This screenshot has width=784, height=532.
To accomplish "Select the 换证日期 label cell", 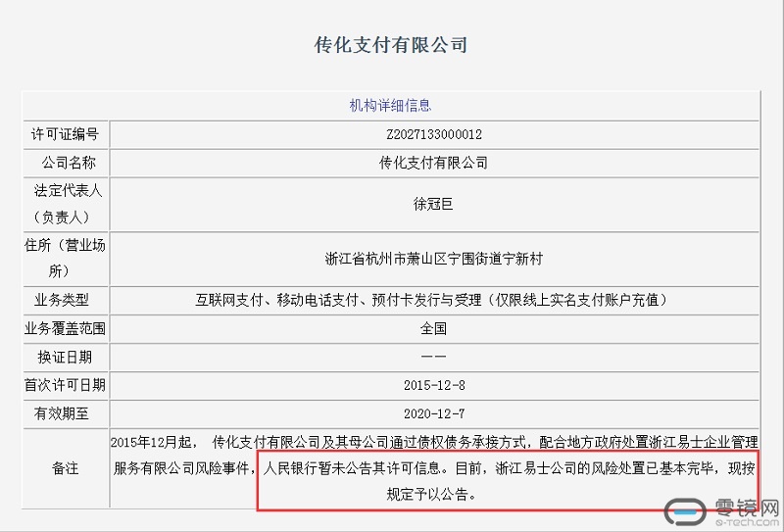I will [x=66, y=357].
